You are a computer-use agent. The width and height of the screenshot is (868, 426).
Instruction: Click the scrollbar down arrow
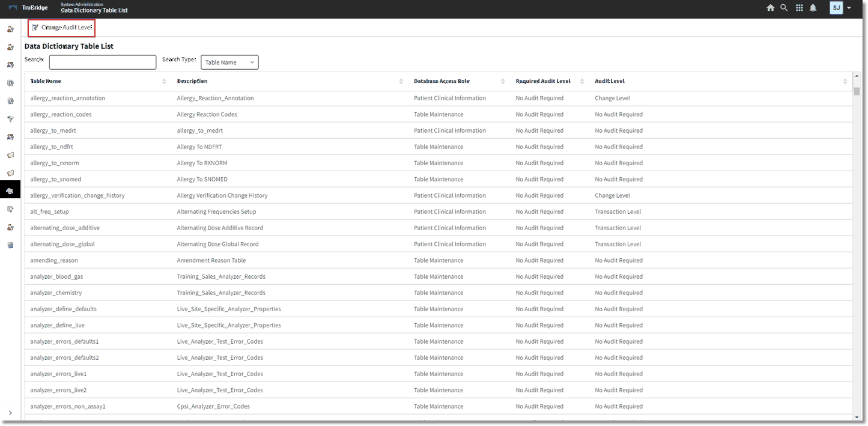click(x=857, y=417)
